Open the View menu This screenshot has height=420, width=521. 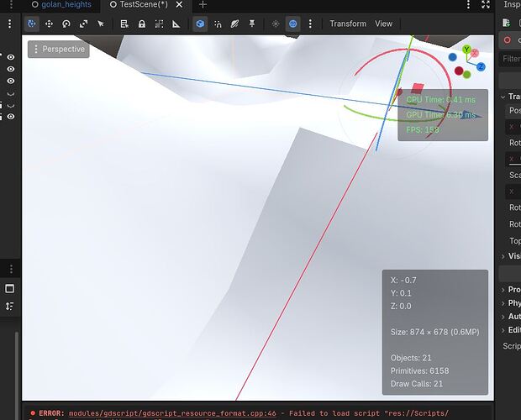(384, 24)
